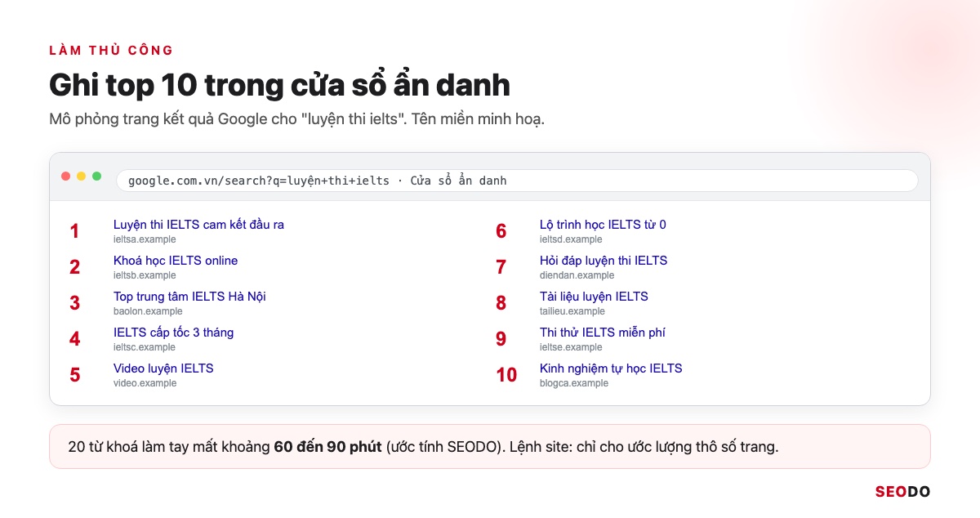Click the domain text ieltsc.example
The image size is (980, 518).
click(x=145, y=347)
